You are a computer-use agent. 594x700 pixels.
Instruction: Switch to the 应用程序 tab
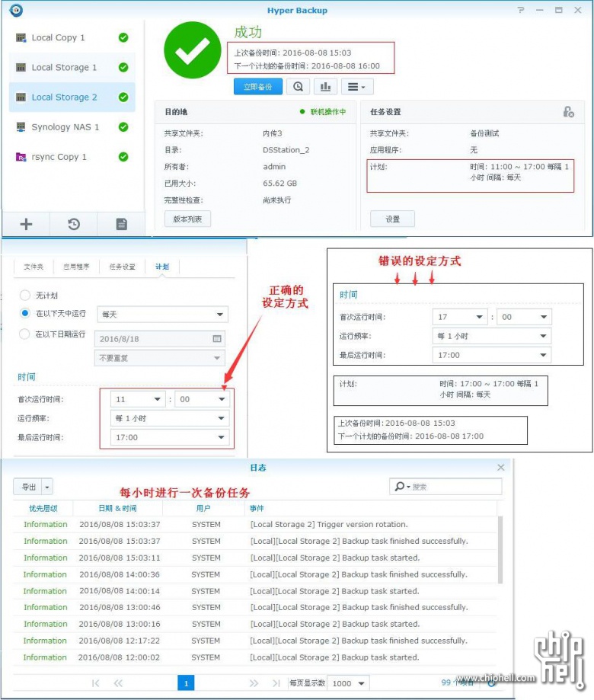coord(76,267)
